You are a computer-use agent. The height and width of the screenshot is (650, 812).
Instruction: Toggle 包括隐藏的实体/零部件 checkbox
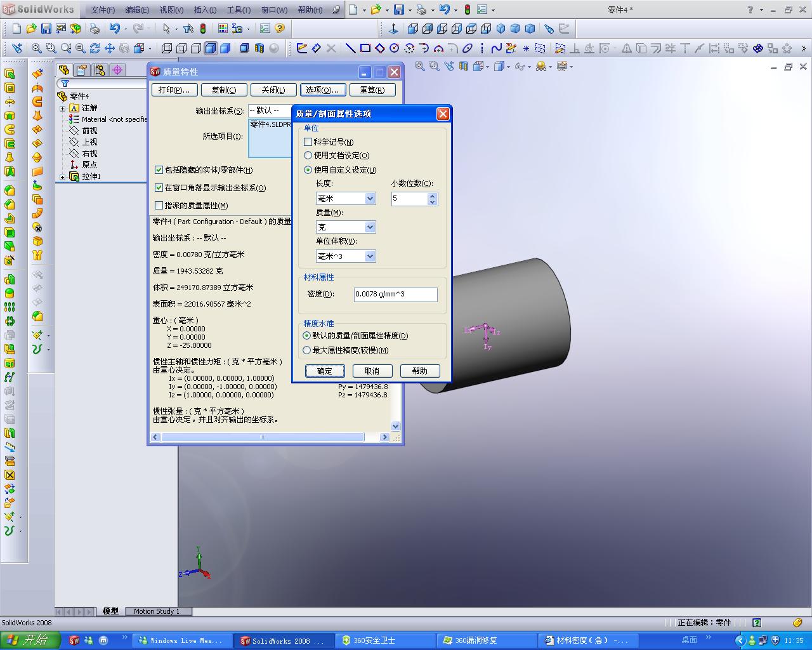pos(159,170)
